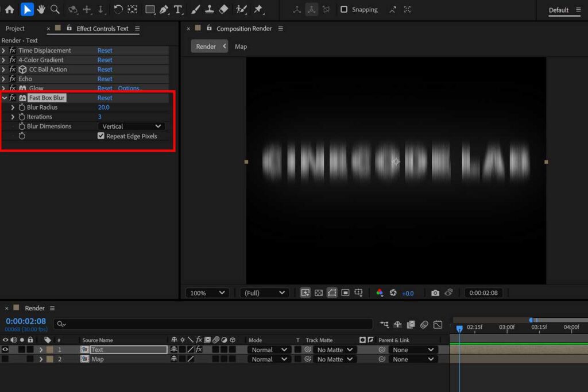The height and width of the screenshot is (392, 588).
Task: Disable the Time Displacement effect fx toggle
Action: coord(13,51)
